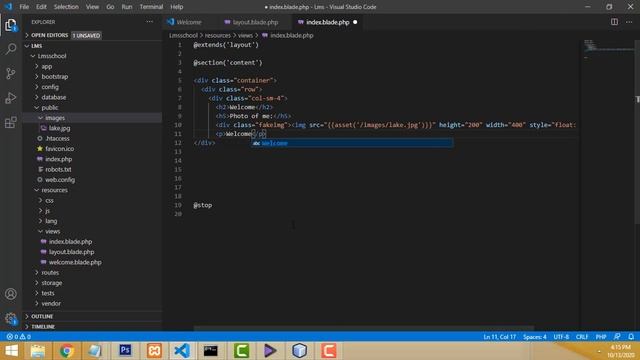Open the Extensions view
The width and height of the screenshot is (640, 360).
11,122
